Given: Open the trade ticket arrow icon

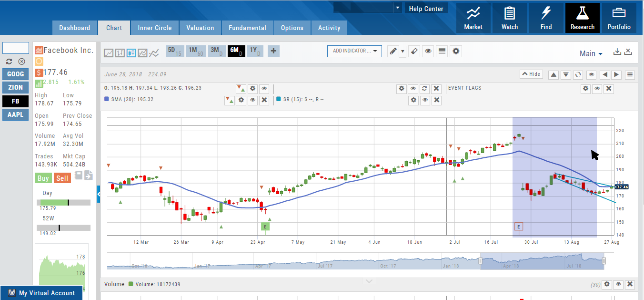Looking at the screenshot, I should click(x=89, y=176).
